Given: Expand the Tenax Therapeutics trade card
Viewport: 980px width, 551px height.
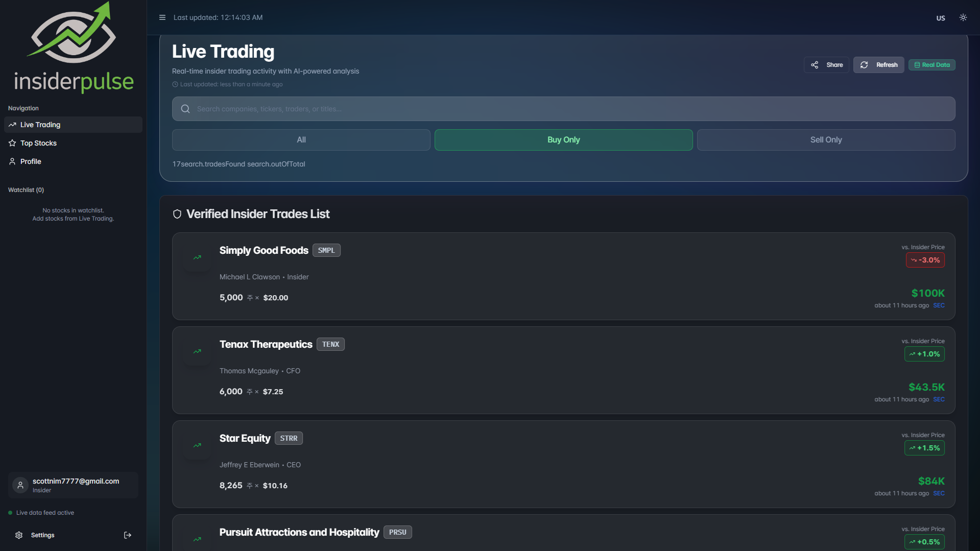Looking at the screenshot, I should pyautogui.click(x=563, y=370).
